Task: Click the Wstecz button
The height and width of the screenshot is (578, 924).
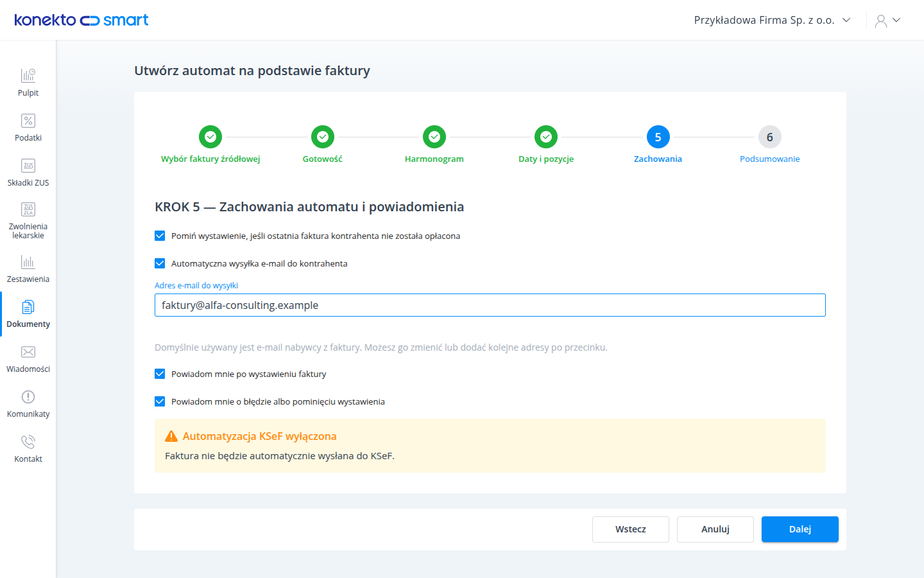Action: [631, 529]
